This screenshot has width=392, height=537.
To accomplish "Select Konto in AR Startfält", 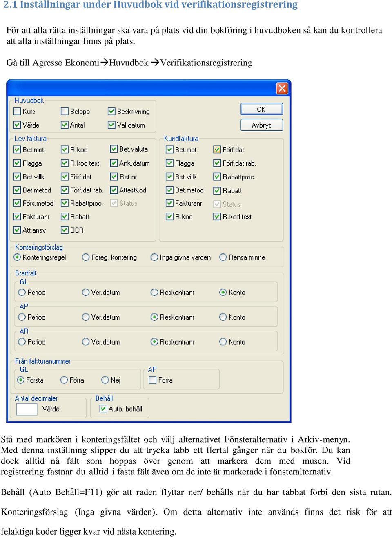I will (223, 342).
